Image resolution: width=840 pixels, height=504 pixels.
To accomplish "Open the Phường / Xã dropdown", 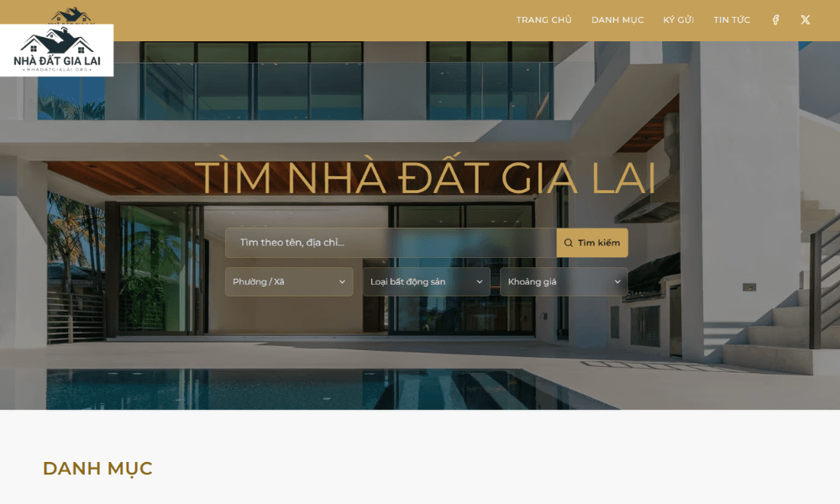I will (x=289, y=281).
